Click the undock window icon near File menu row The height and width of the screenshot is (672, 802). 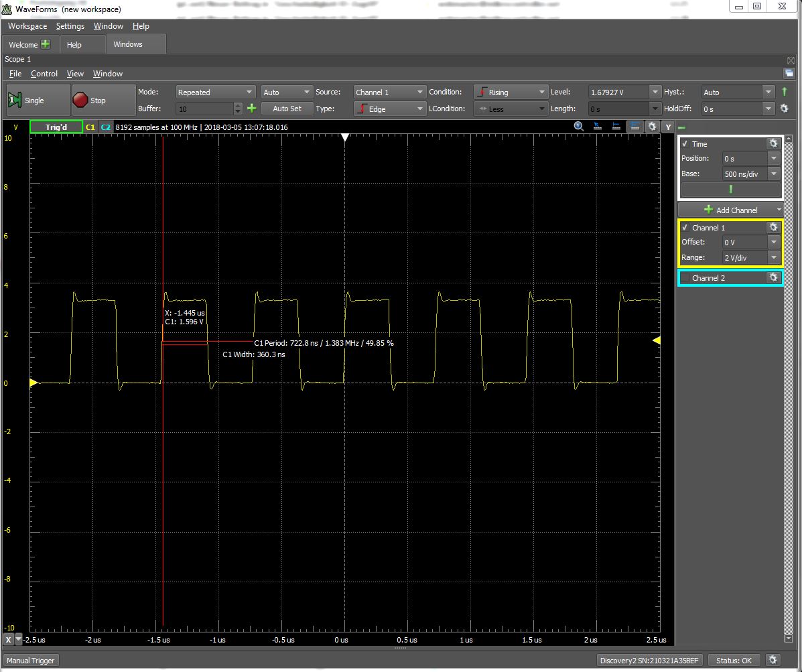(x=789, y=74)
